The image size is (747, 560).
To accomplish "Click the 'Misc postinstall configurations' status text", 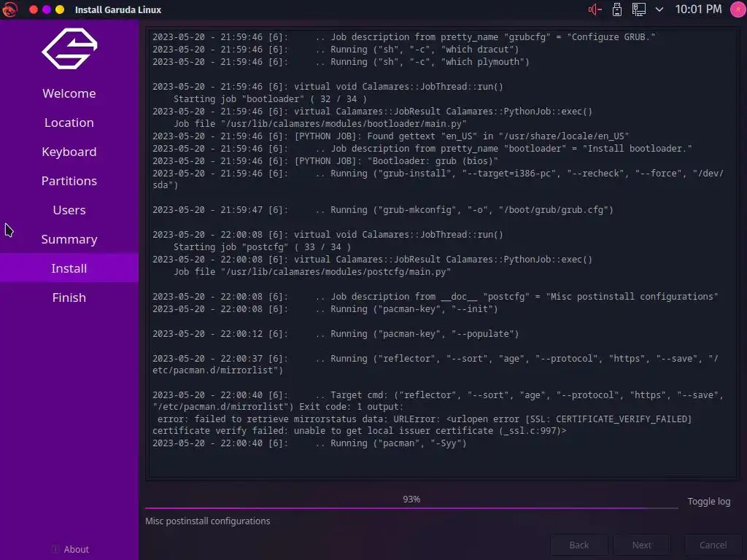I will [x=208, y=521].
